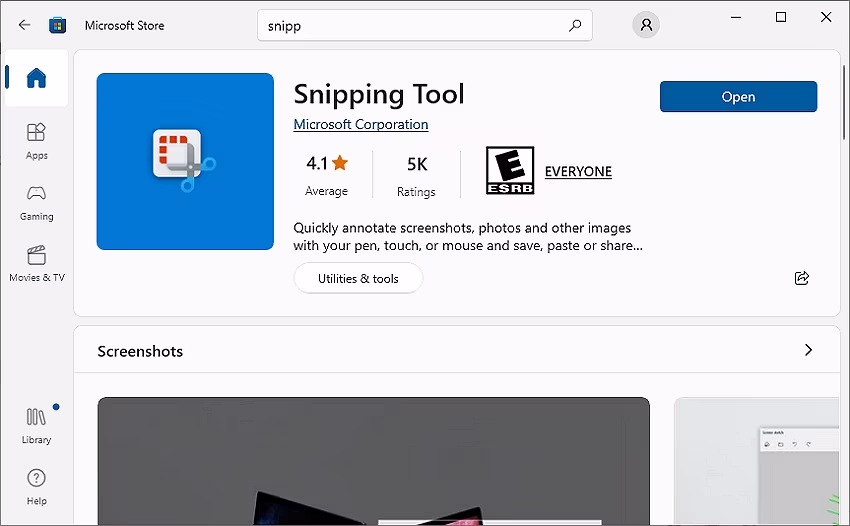Viewport: 850px width, 526px height.
Task: Go back using the back arrow
Action: (24, 25)
